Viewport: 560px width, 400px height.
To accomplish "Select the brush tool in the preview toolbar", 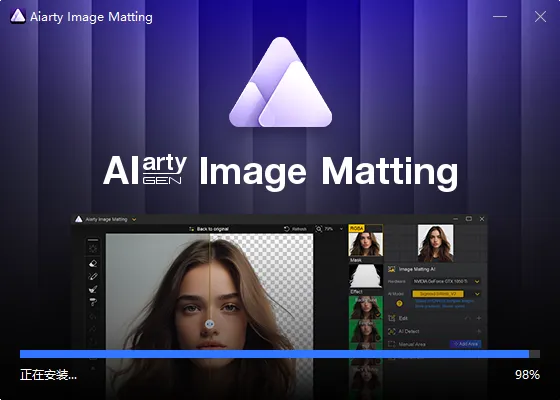I will click(93, 289).
